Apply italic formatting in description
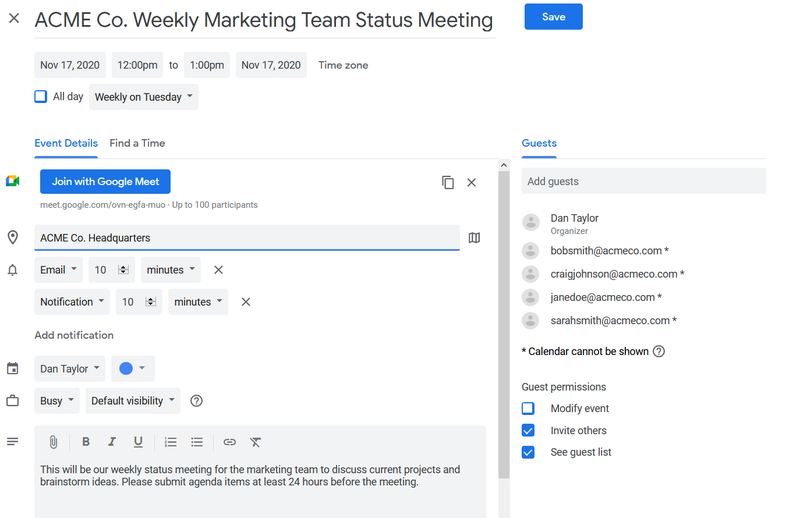Image resolution: width=800 pixels, height=518 pixels. pyautogui.click(x=112, y=442)
